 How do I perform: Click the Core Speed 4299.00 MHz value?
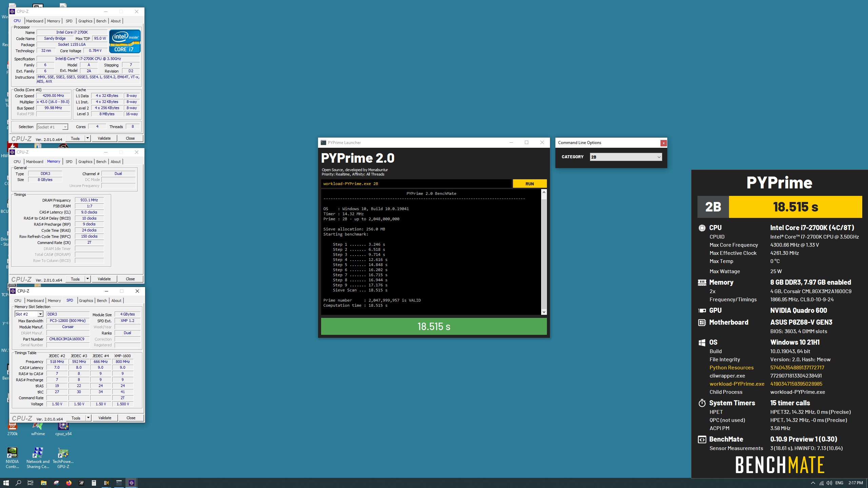point(53,96)
